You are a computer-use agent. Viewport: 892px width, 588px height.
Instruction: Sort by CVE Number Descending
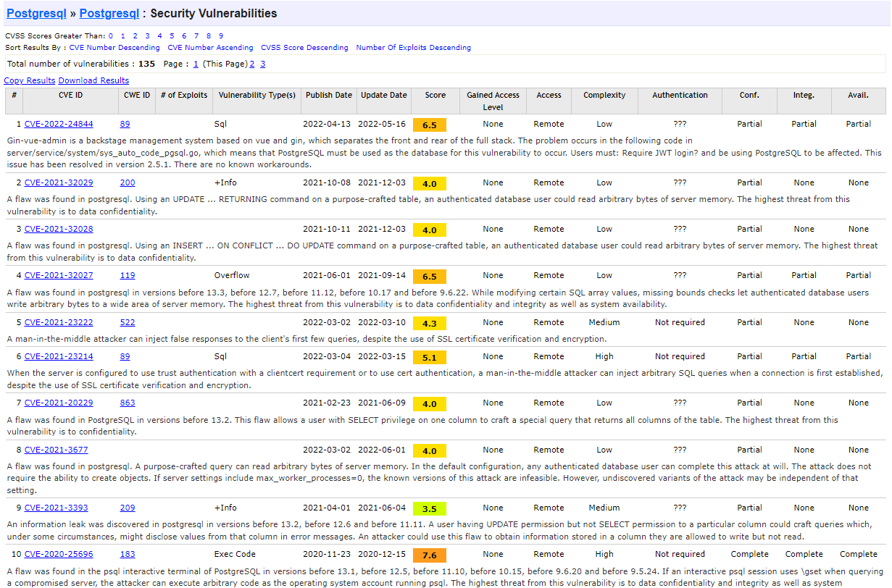(114, 48)
